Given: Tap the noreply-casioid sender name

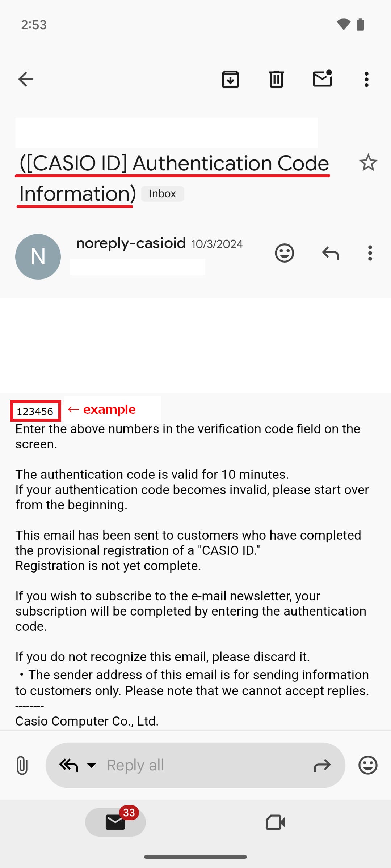Looking at the screenshot, I should click(x=131, y=243).
